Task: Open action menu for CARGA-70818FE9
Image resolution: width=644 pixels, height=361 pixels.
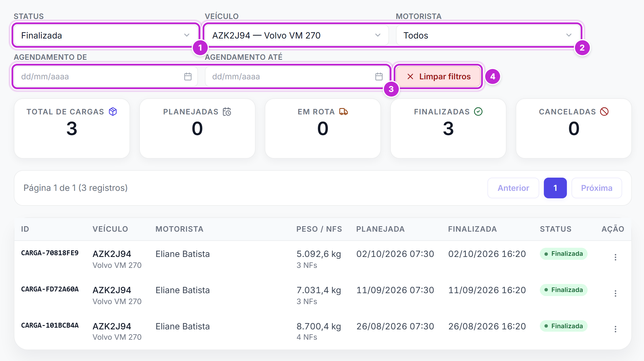Action: 615,257
